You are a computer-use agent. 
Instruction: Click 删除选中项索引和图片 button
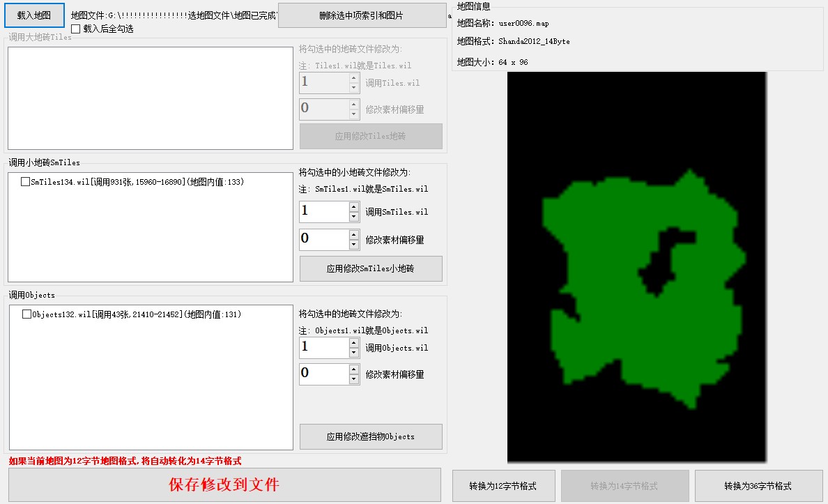[361, 15]
